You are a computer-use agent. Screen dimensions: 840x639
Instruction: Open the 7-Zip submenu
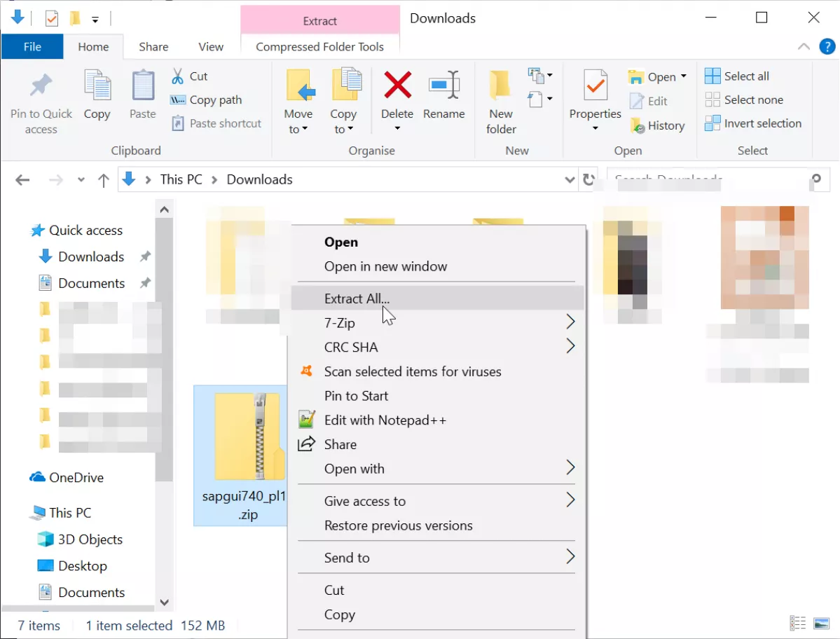click(438, 322)
